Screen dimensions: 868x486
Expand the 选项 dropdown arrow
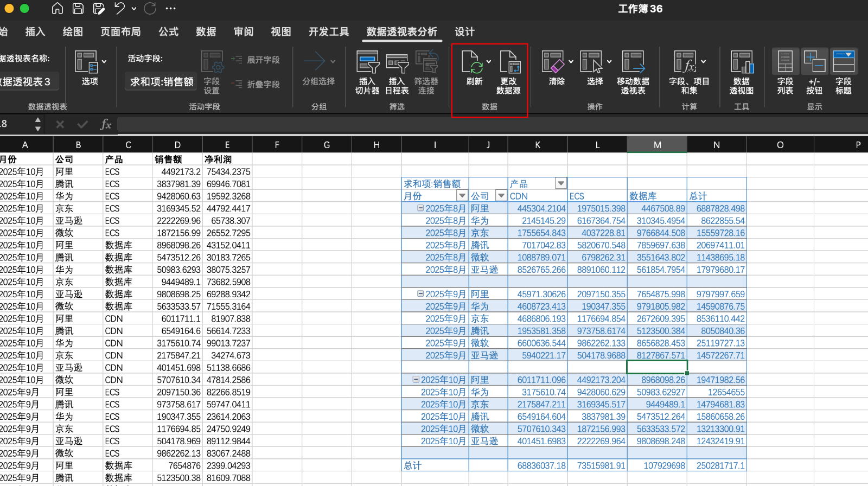(104, 61)
